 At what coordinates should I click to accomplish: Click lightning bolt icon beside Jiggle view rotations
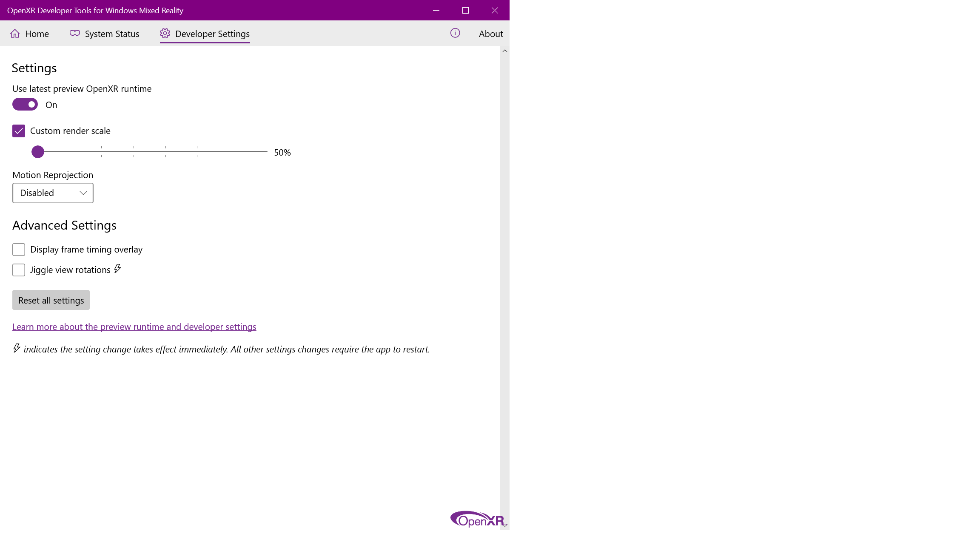pos(118,269)
